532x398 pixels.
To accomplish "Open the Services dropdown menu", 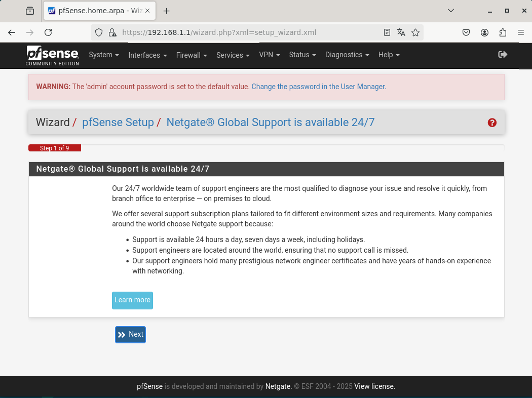I will (x=233, y=55).
